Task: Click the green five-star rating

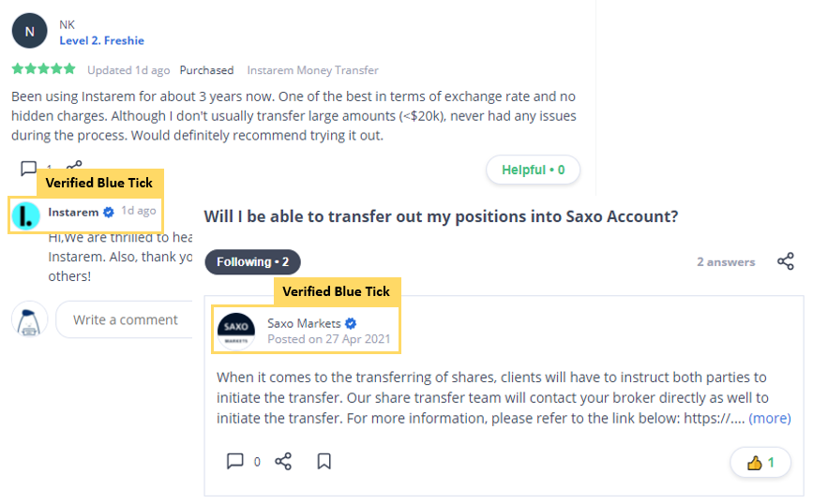Action: (43, 69)
